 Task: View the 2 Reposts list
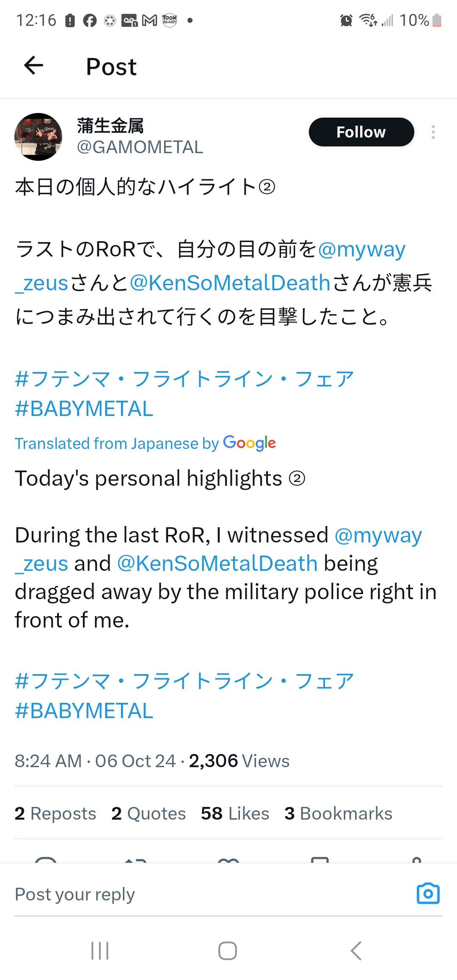point(55,813)
